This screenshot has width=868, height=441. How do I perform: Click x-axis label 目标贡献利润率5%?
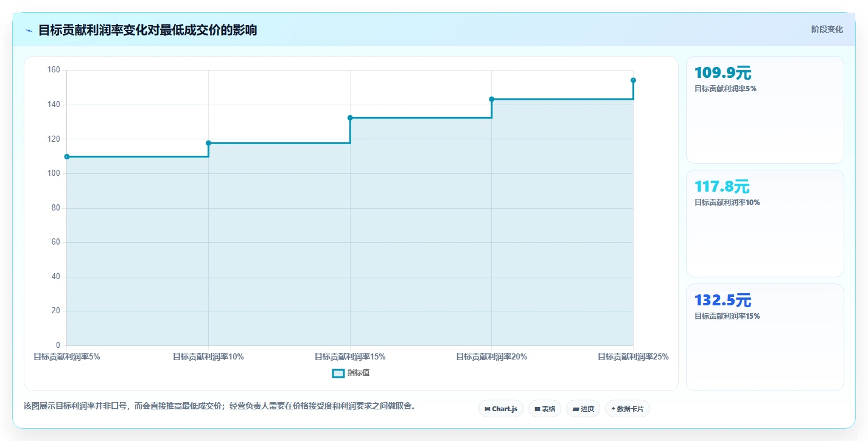click(67, 357)
